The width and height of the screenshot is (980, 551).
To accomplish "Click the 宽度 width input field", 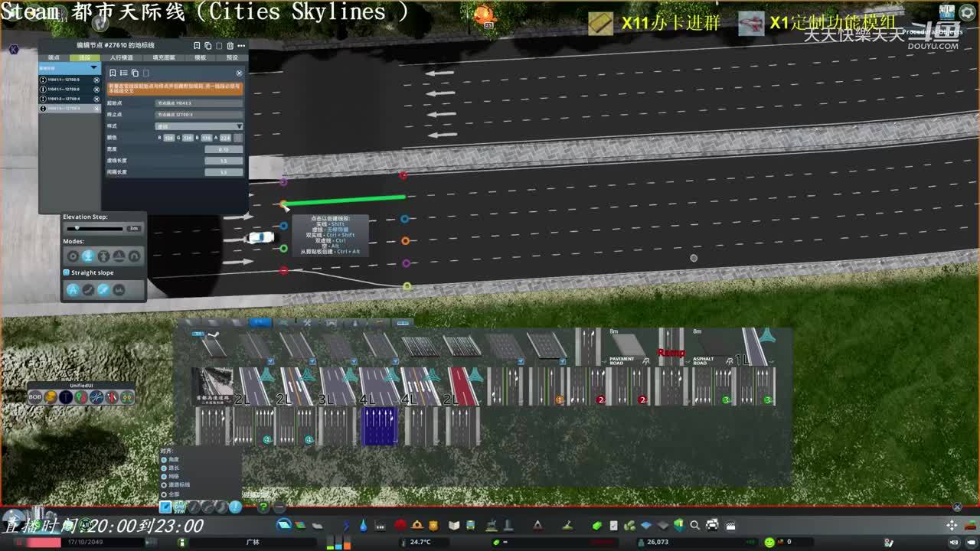I will [224, 149].
